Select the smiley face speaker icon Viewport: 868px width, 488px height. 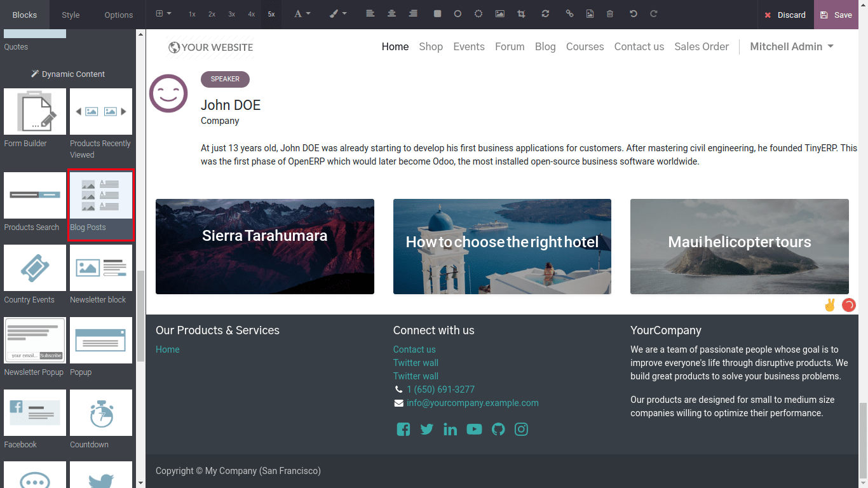(x=168, y=93)
